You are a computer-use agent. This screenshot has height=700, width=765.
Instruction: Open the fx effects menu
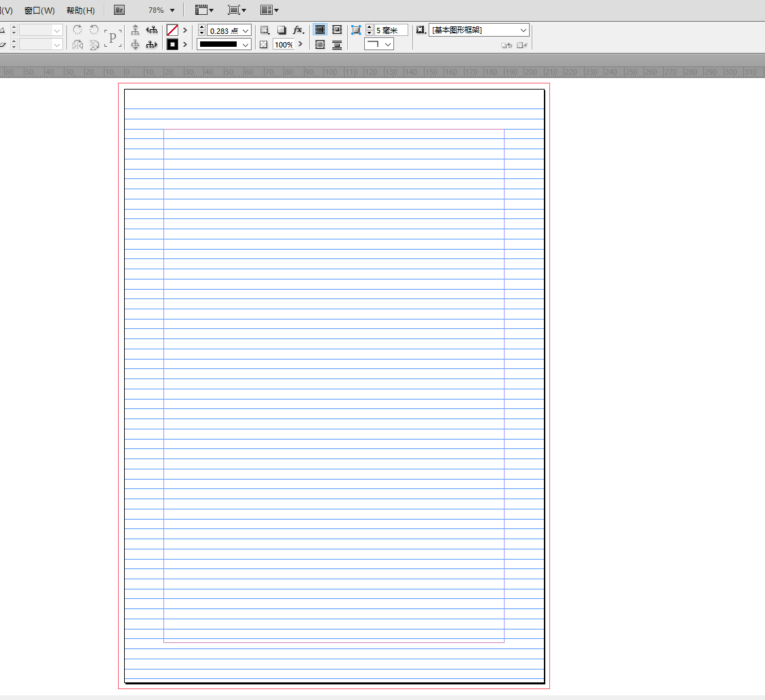pos(298,31)
